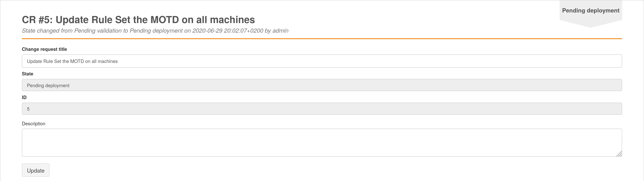Focus the Description text area
644x181 pixels.
(x=322, y=142)
